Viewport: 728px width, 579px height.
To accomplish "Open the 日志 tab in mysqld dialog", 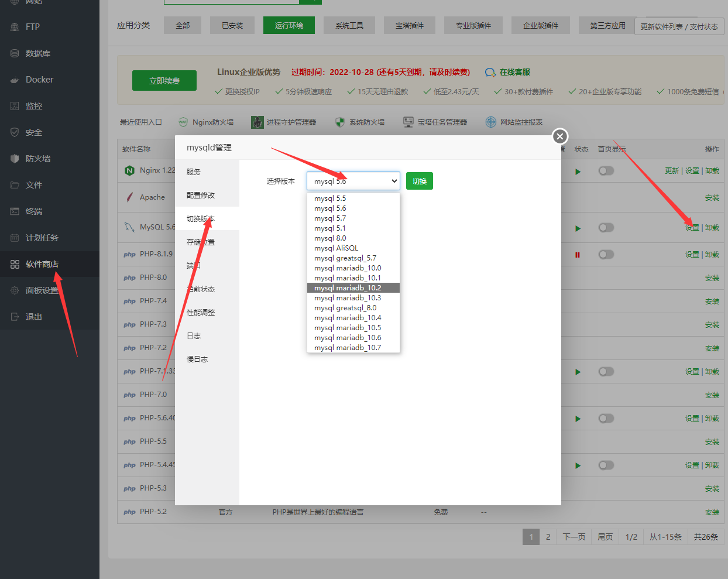I will [x=207, y=335].
